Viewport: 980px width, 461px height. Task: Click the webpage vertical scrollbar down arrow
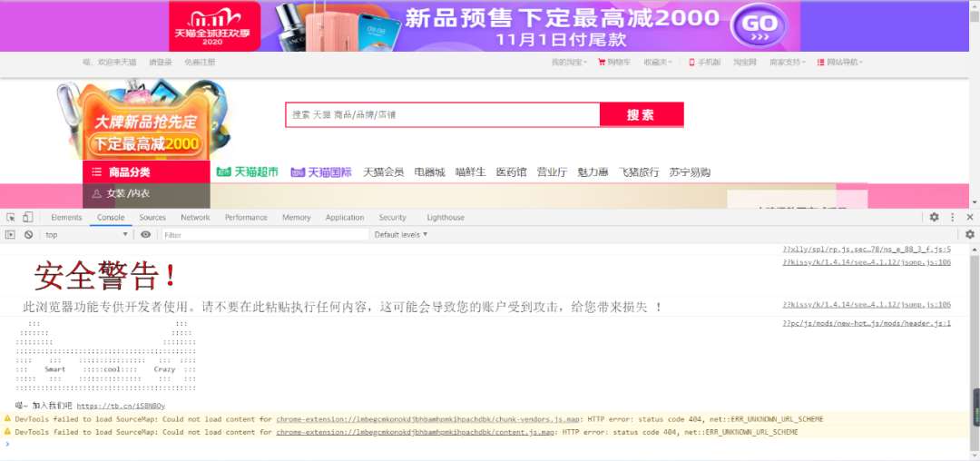(x=975, y=202)
